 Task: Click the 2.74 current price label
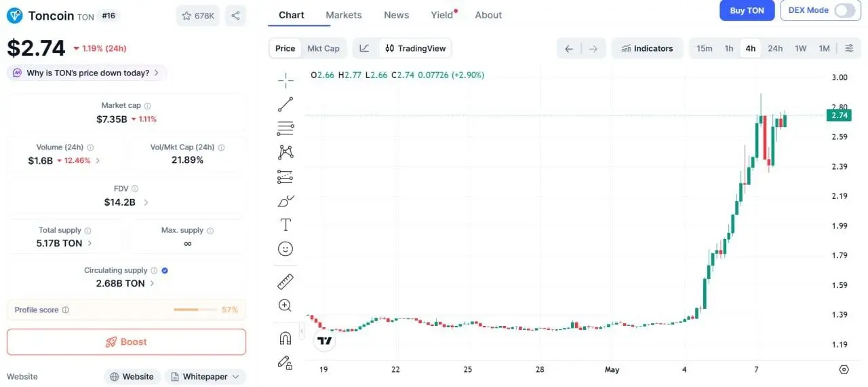[x=839, y=115]
